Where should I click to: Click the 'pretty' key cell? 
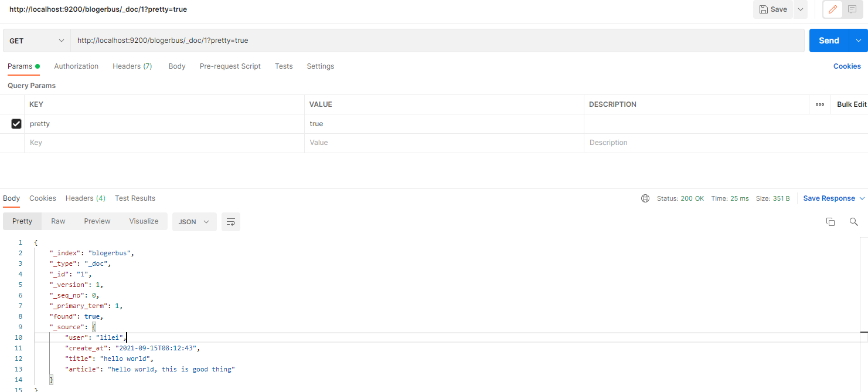[x=164, y=124]
